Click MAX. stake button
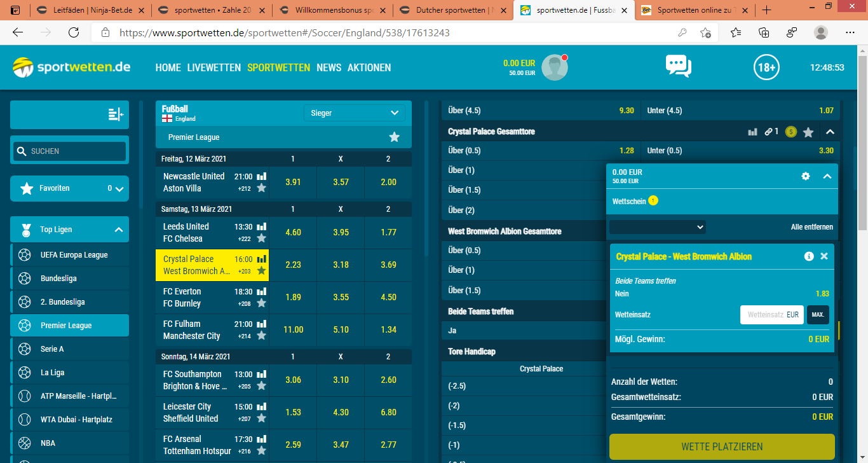Screen dimensions: 868x463 [818, 315]
